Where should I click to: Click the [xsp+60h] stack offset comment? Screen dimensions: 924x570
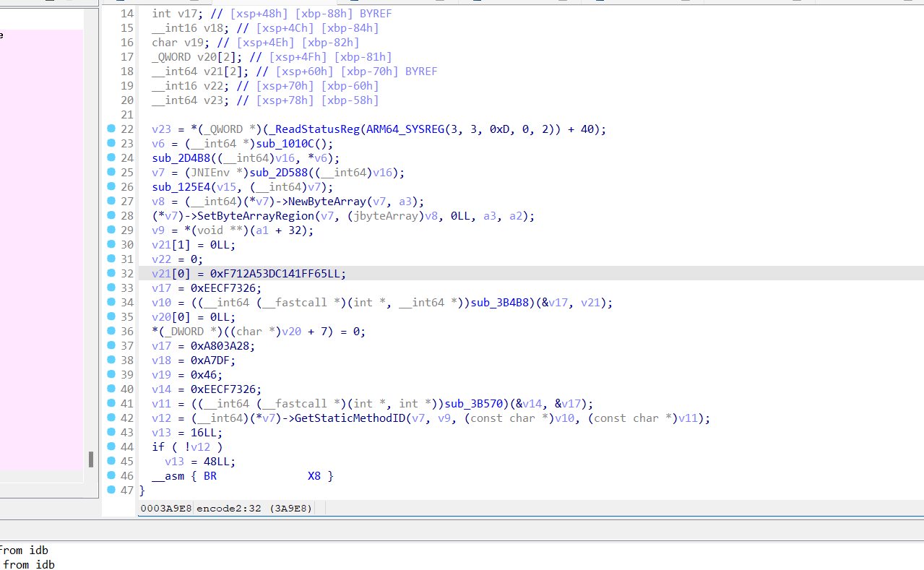(305, 72)
